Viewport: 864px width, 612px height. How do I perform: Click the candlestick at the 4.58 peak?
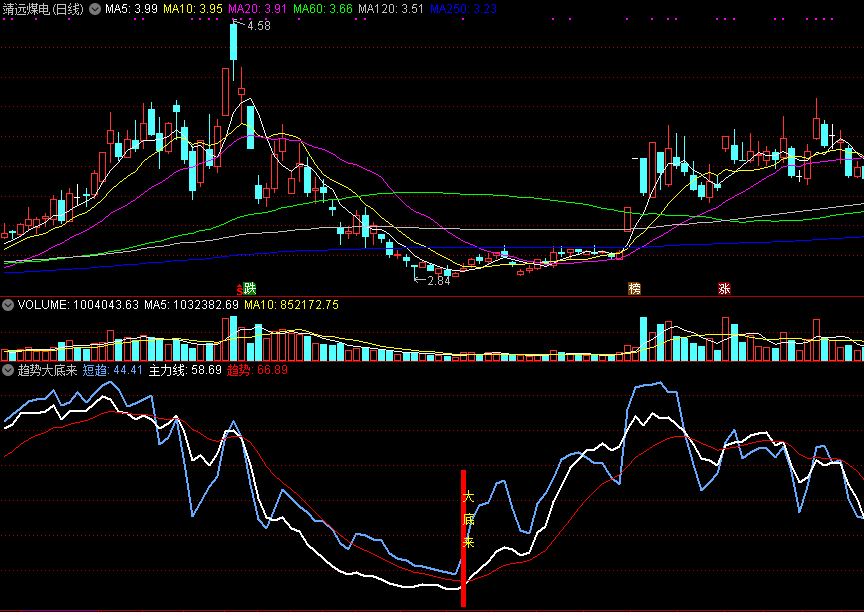pyautogui.click(x=234, y=42)
